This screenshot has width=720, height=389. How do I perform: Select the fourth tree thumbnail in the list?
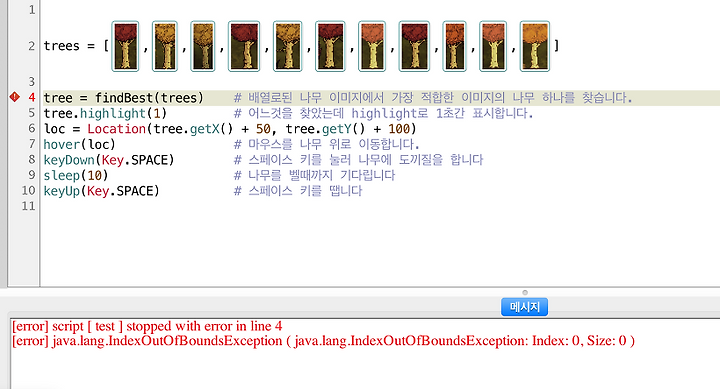pyautogui.click(x=244, y=46)
